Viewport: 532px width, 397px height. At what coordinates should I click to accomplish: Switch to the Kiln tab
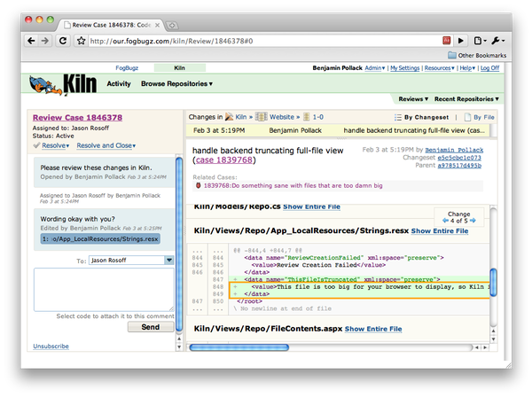tap(179, 68)
